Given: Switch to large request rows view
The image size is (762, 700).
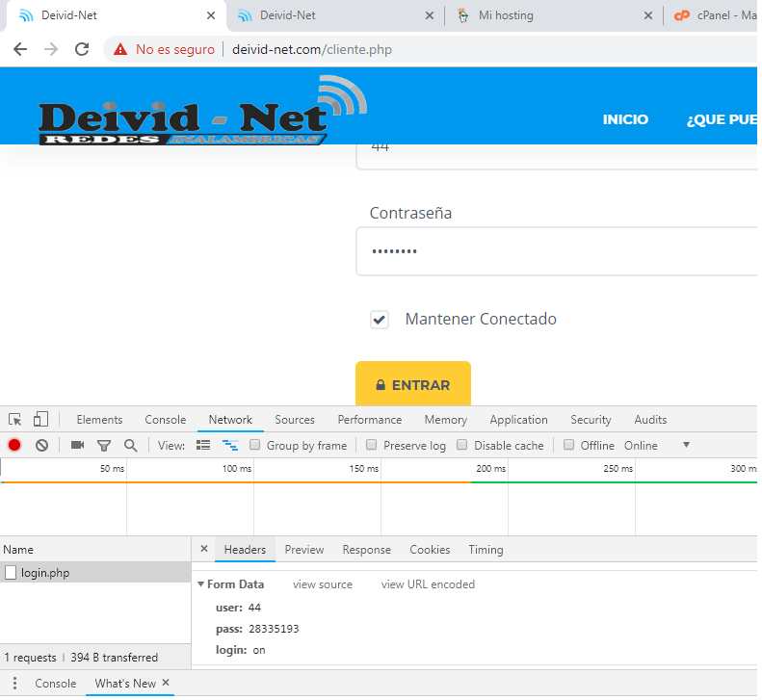Looking at the screenshot, I should [203, 445].
